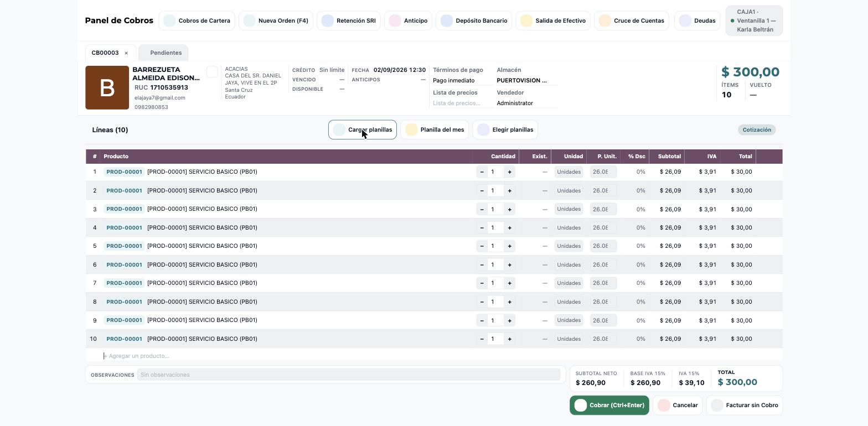Click CAJA1 Ventanilla 1 session badge
Image resolution: width=868 pixels, height=426 pixels.
[754, 20]
